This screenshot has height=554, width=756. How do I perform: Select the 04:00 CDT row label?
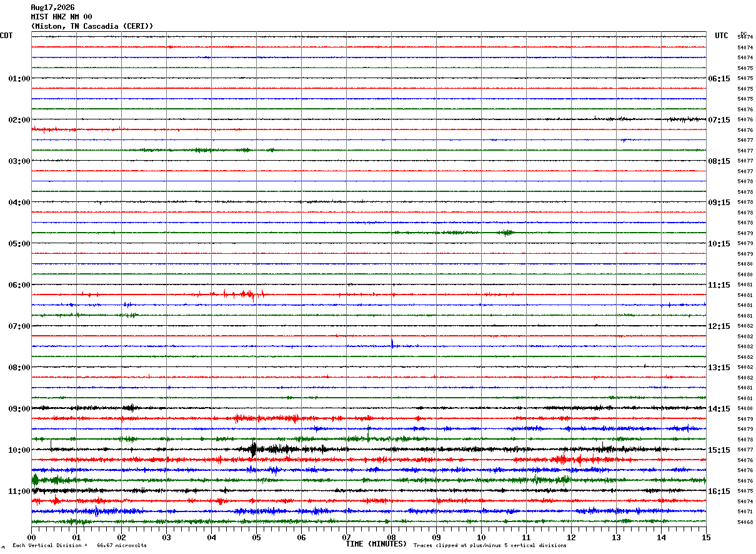(19, 203)
